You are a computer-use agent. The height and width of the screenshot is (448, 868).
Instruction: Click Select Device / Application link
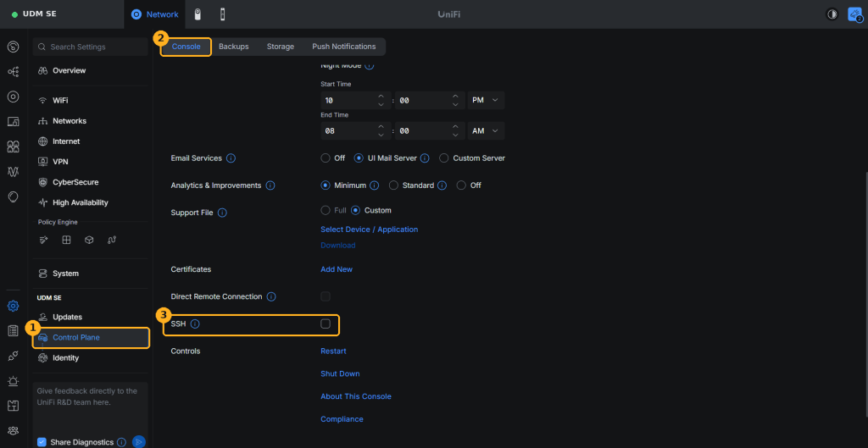(x=370, y=229)
